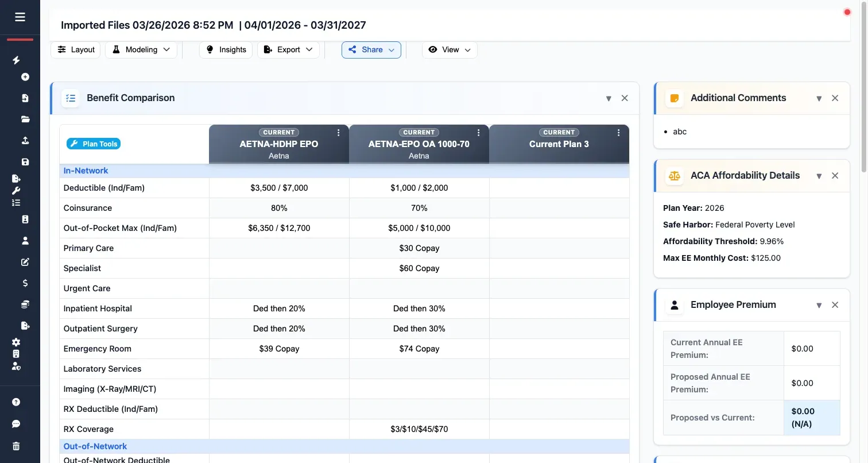Open the AETNA-HDHP EPO kebab menu
868x463 pixels.
pyautogui.click(x=339, y=133)
